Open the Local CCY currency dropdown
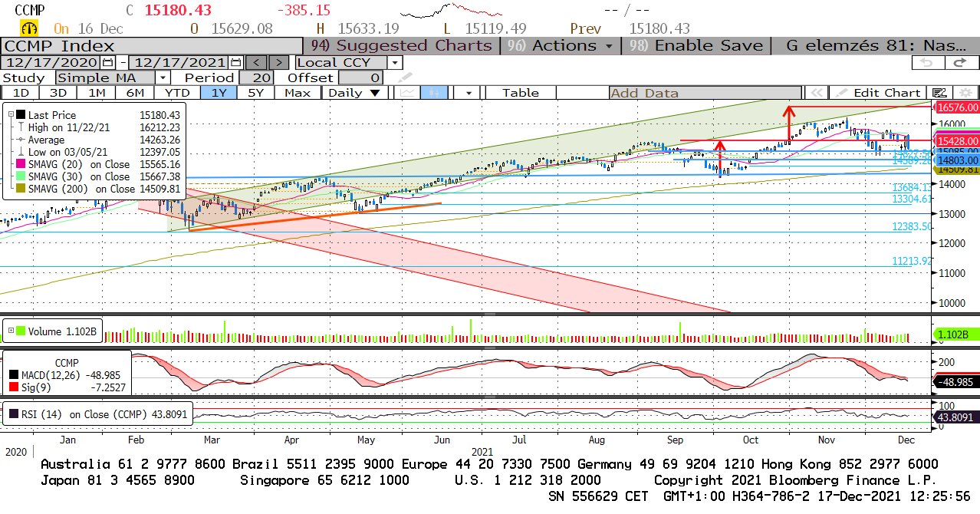The image size is (980, 514). [x=395, y=63]
